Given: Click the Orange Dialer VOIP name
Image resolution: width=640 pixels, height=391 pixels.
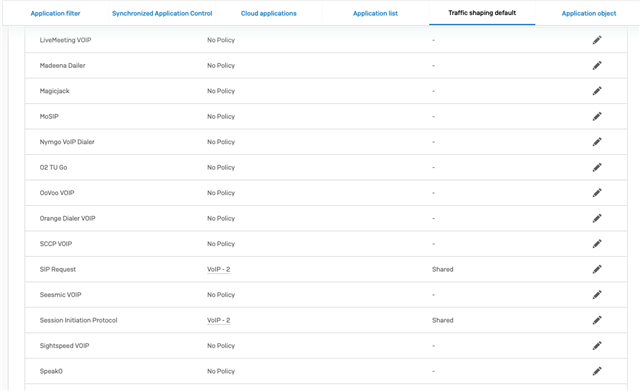Looking at the screenshot, I should (x=67, y=218).
